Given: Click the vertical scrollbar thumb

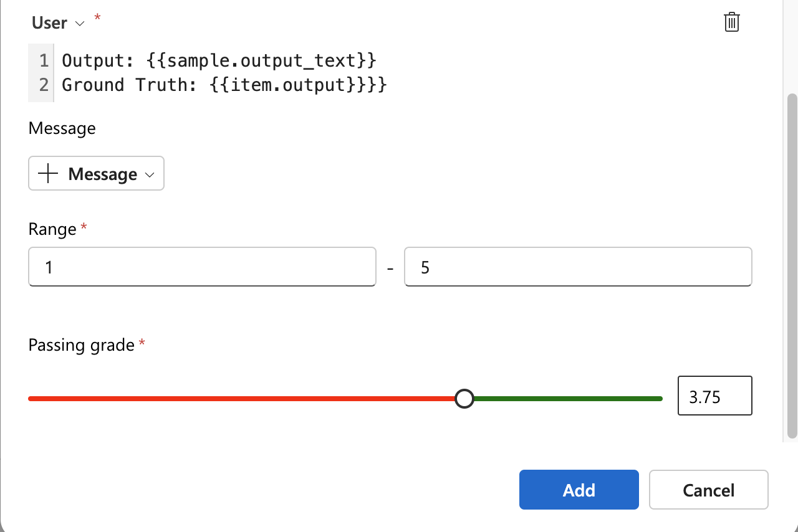Looking at the screenshot, I should click(x=792, y=267).
